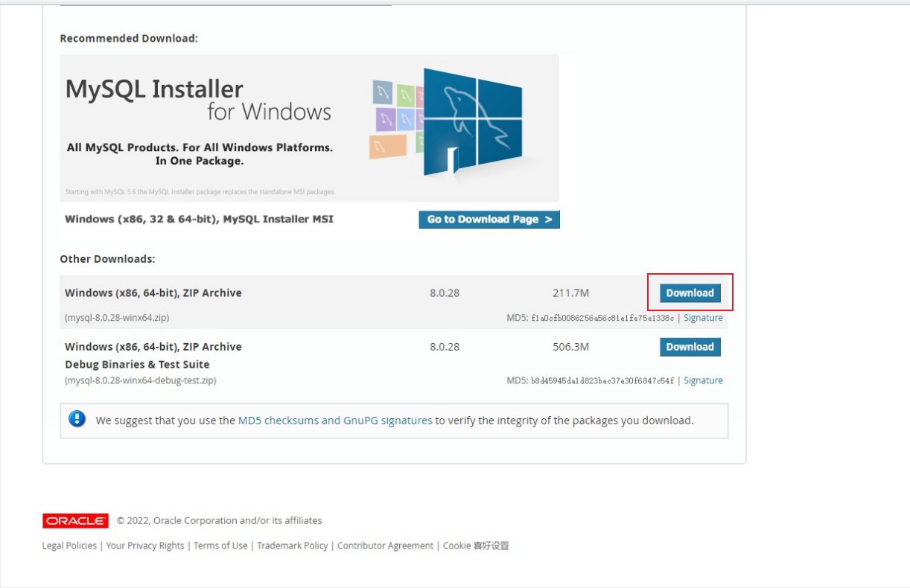Open the Contributor Agreement link
Viewport: 910px width, 588px height.
click(x=385, y=546)
